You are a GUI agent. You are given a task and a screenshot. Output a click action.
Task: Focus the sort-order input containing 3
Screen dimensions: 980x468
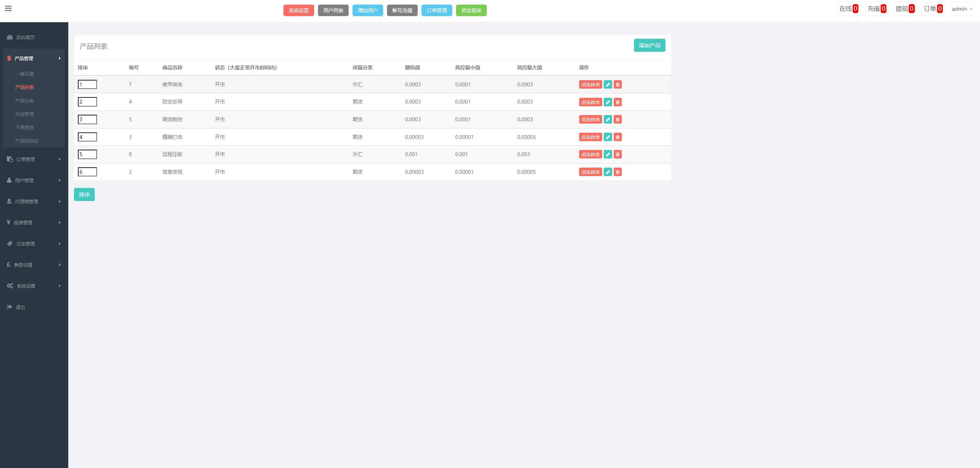click(x=87, y=119)
